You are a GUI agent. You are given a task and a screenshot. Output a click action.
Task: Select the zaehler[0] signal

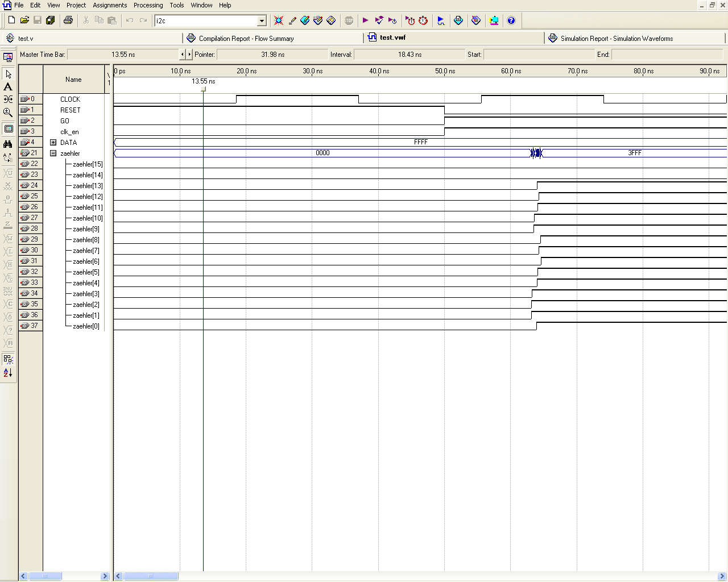pyautogui.click(x=86, y=326)
